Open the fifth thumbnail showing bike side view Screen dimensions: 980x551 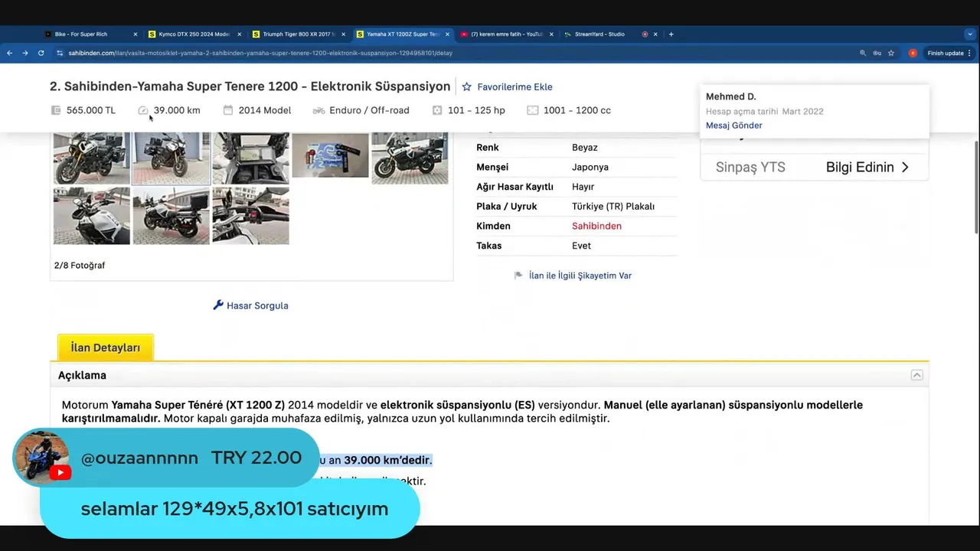pyautogui.click(x=410, y=158)
